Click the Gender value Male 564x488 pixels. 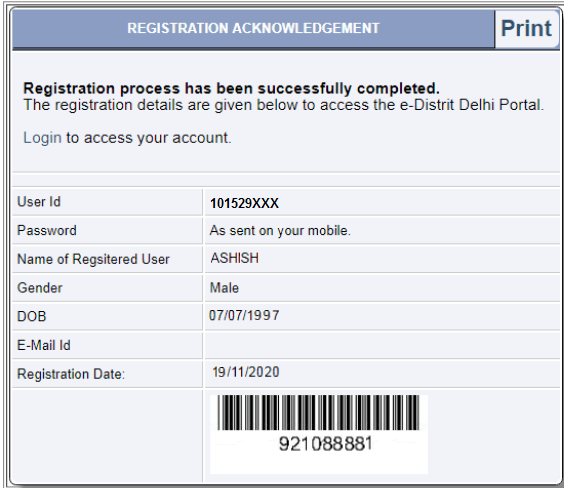[224, 288]
